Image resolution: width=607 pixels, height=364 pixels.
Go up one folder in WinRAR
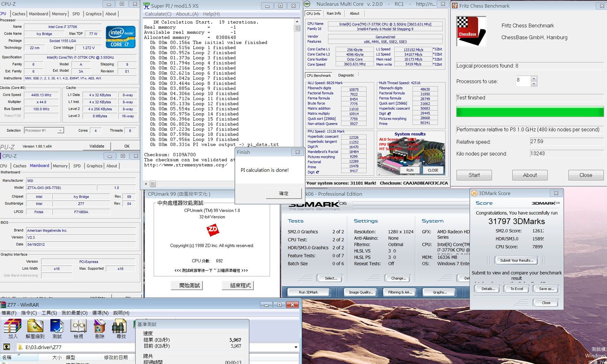pos(7,347)
